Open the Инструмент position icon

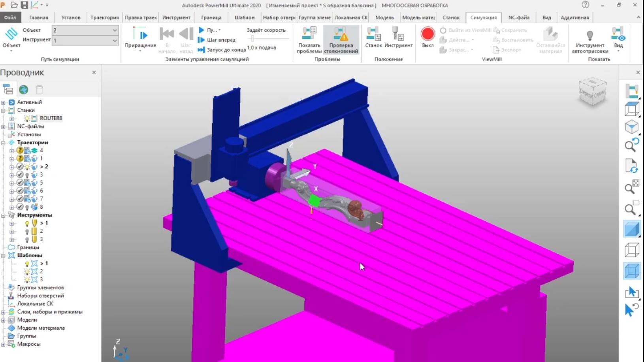tap(398, 34)
